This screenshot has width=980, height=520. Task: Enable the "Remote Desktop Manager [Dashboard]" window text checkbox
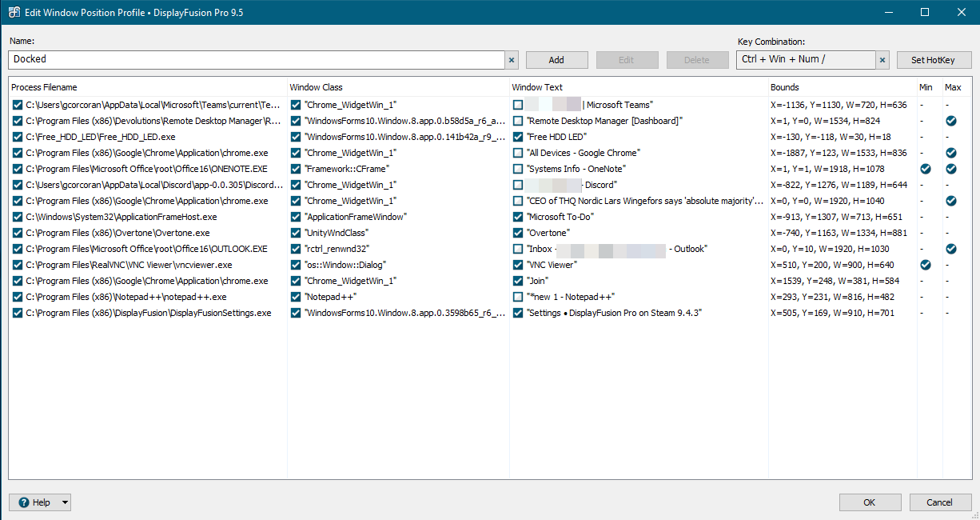[x=519, y=121]
